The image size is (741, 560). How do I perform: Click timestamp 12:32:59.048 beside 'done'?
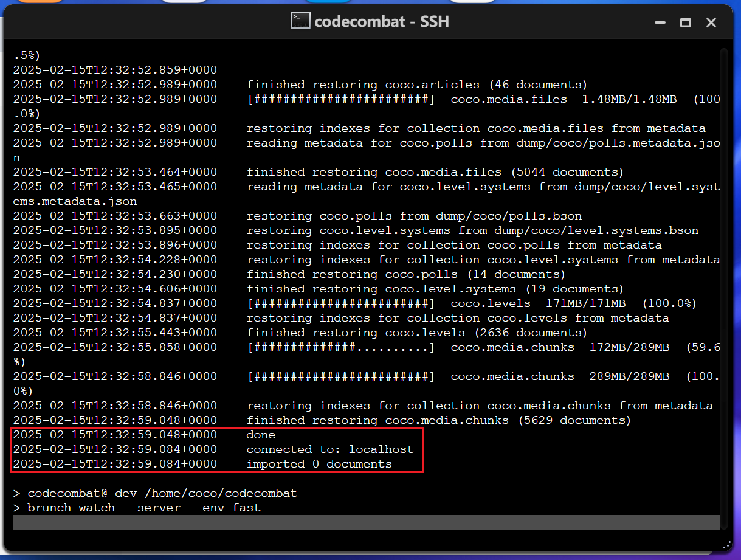(x=115, y=435)
